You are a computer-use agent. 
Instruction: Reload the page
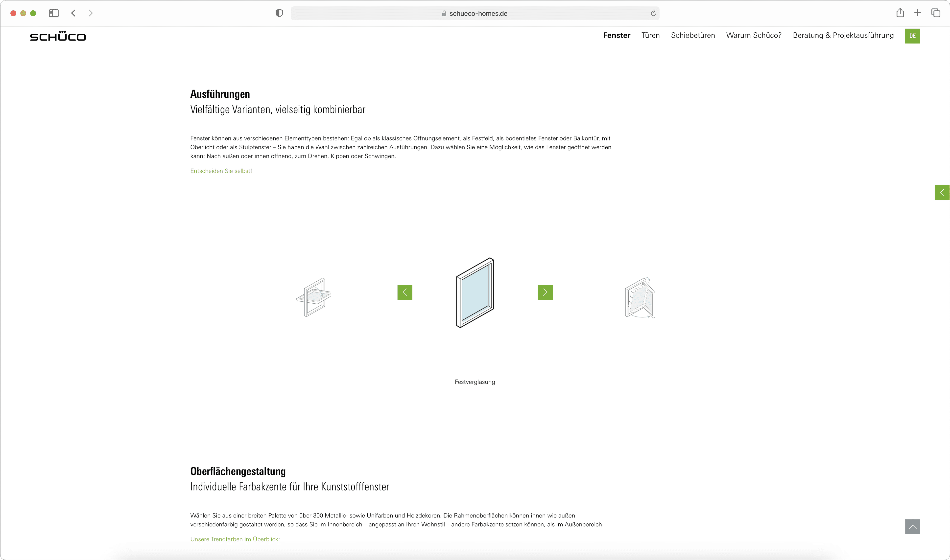click(653, 13)
